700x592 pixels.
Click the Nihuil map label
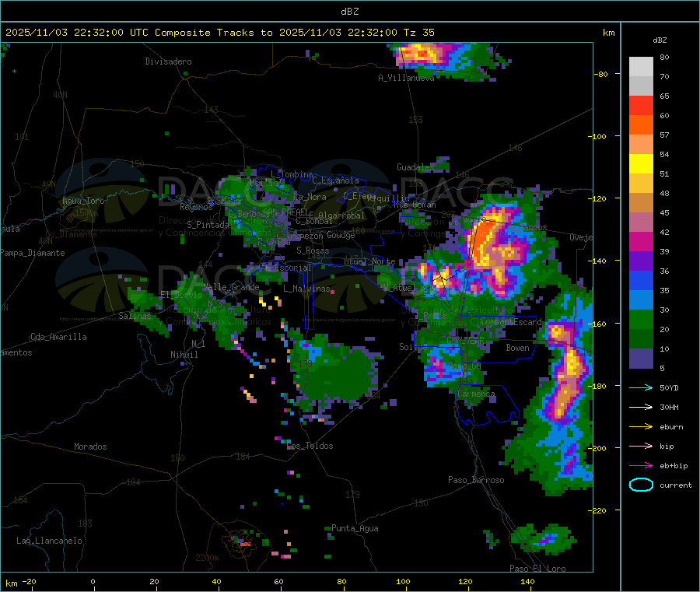[x=184, y=355]
